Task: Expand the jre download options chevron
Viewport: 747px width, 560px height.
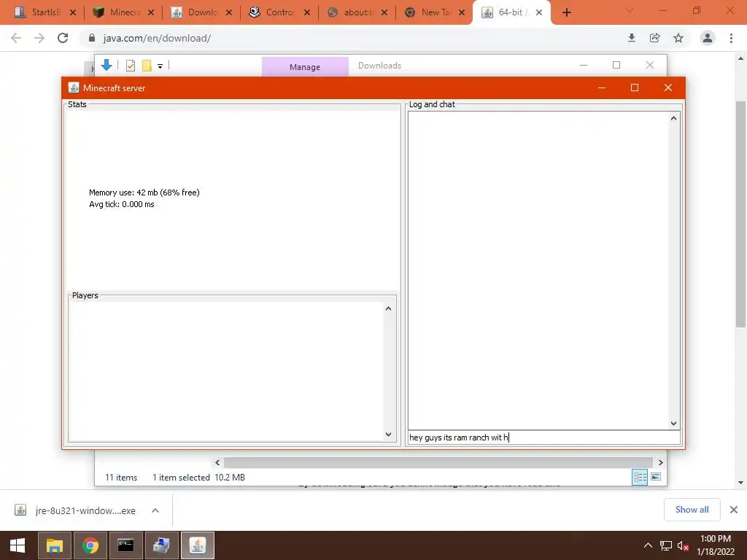Action: click(155, 510)
